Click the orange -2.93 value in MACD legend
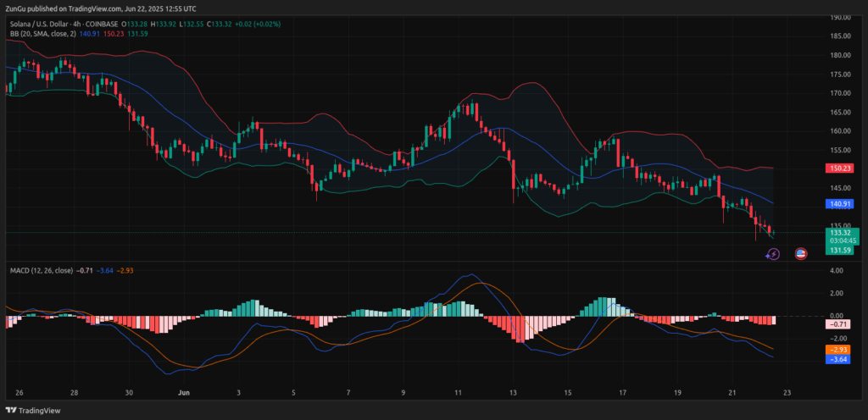This screenshot has height=420, width=868. click(125, 270)
